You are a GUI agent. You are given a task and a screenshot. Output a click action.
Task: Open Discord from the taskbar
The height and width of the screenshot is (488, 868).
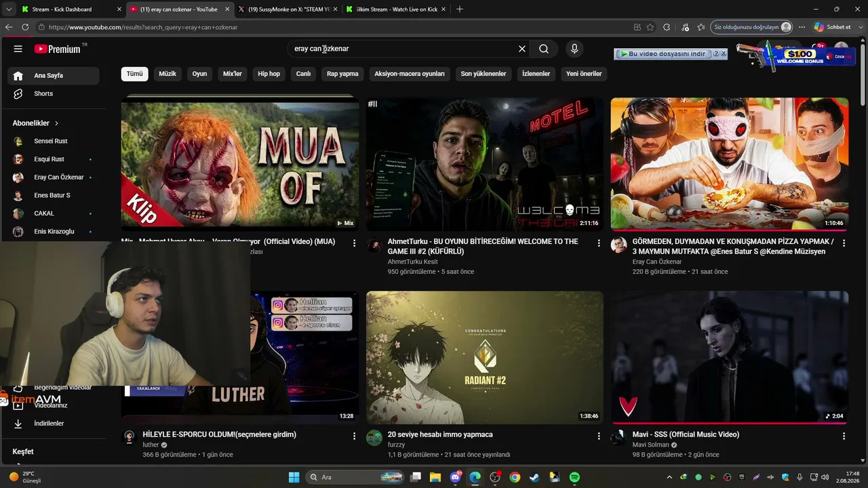pyautogui.click(x=455, y=477)
